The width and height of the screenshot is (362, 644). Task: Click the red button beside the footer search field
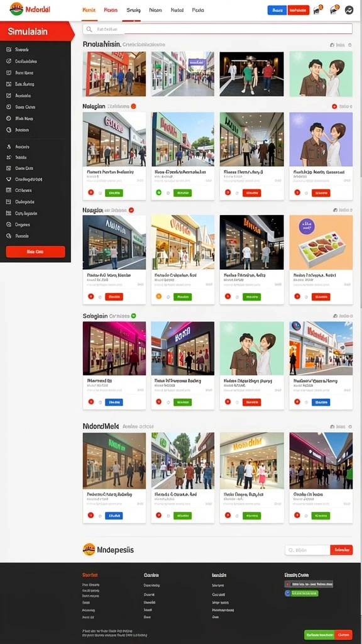click(341, 550)
